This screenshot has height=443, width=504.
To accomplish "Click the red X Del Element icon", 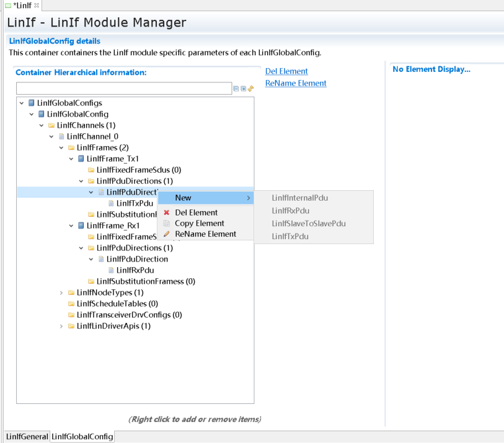I will click(x=166, y=213).
